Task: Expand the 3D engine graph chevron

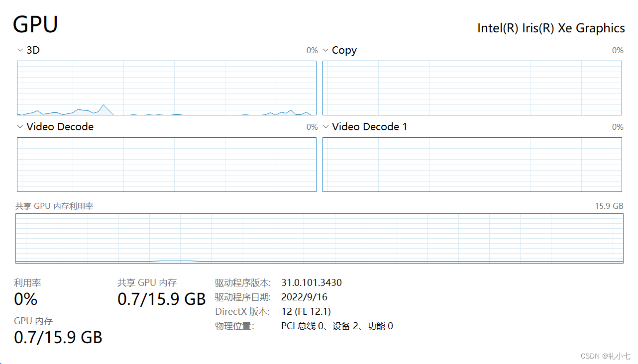Action: pyautogui.click(x=20, y=50)
